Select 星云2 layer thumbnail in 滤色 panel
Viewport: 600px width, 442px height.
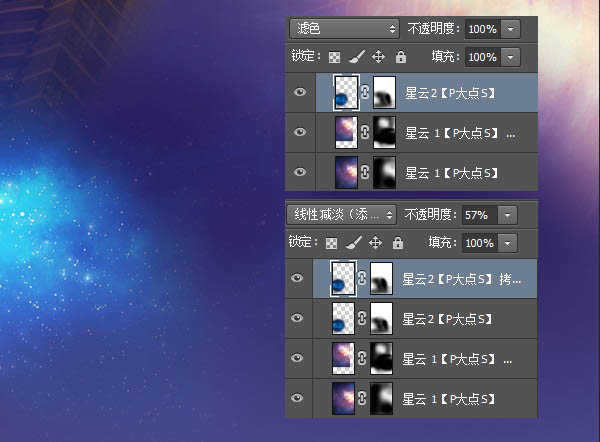346,92
